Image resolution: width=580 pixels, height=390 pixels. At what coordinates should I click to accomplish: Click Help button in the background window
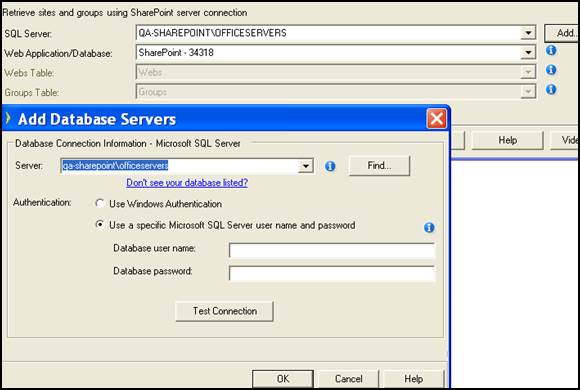pos(508,140)
